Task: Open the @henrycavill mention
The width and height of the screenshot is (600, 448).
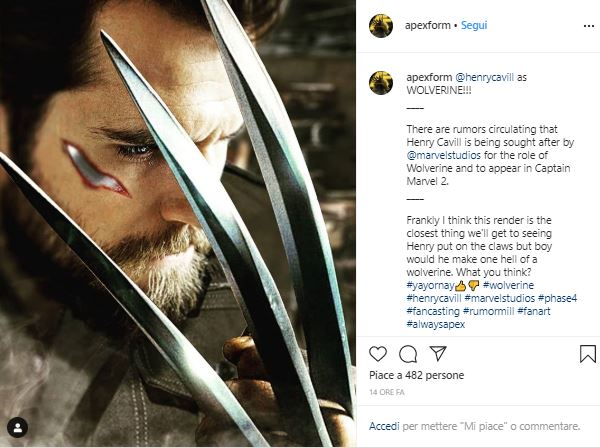Action: pos(484,77)
